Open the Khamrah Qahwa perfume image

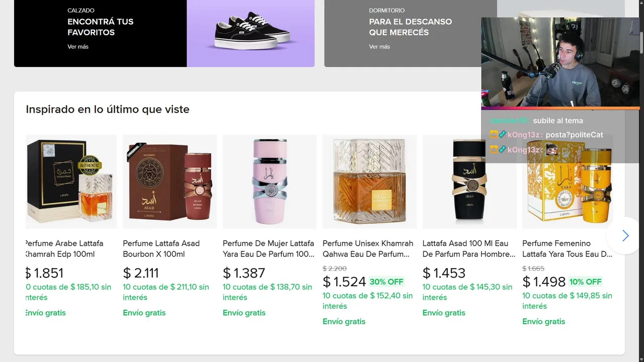tap(369, 182)
